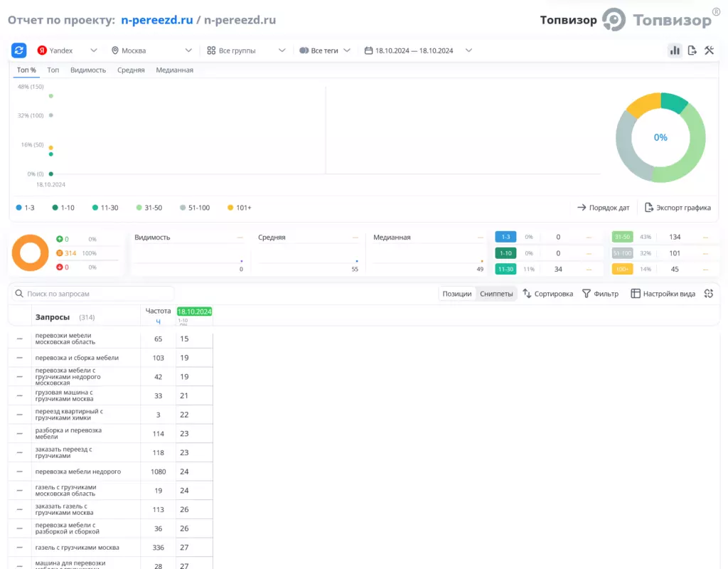Screen dimensions: 728x569
Task: Open the Yandex search engine dropdown
Action: (68, 50)
